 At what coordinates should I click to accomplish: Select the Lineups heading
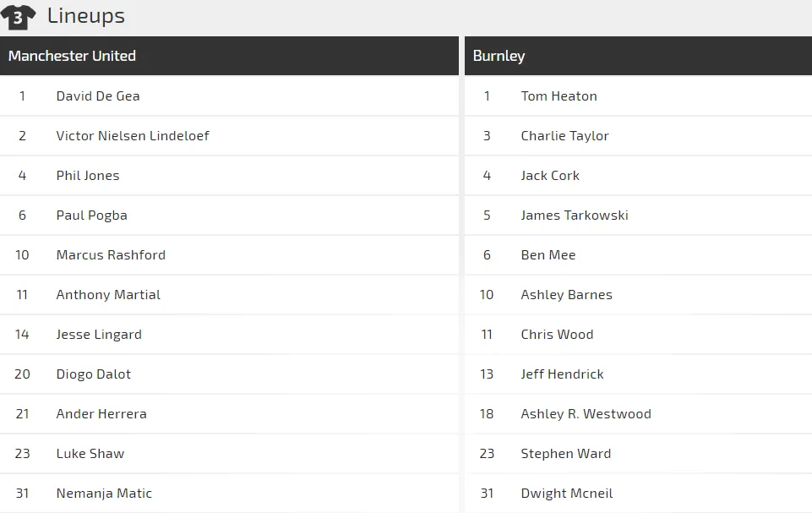tap(86, 16)
